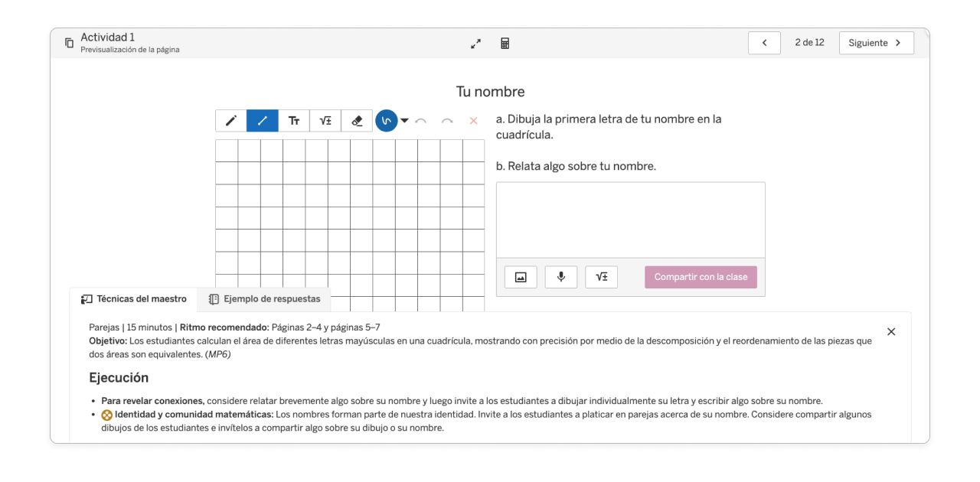Open the Técnicas del maestro tab
The width and height of the screenshot is (980, 482).
(134, 299)
